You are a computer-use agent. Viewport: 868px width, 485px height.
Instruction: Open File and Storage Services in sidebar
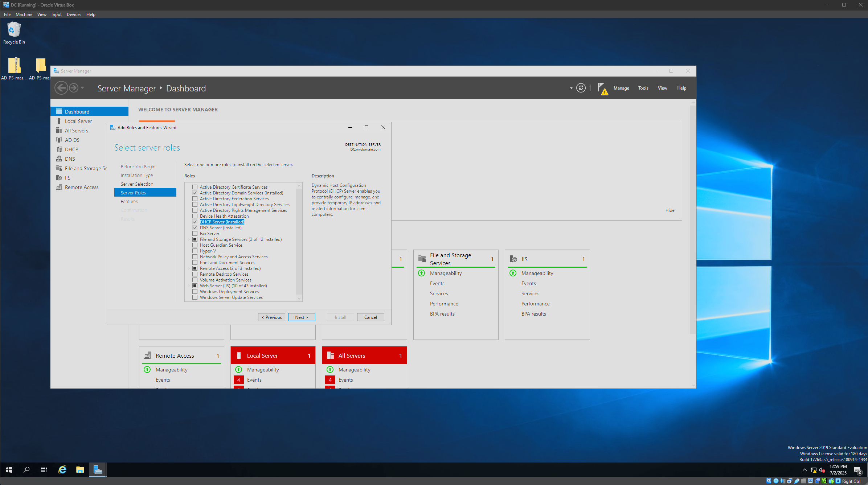[79, 168]
